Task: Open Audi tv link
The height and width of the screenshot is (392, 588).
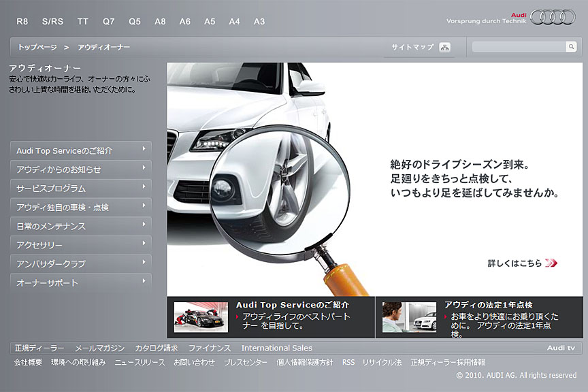Action: tap(561, 348)
